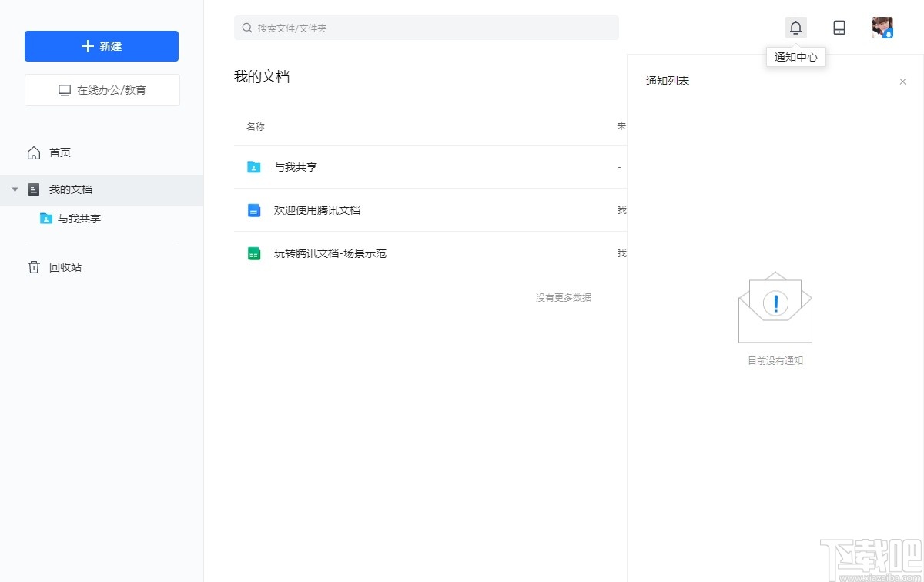Click inside the 搜索文件/文件夹 search field
Image resolution: width=924 pixels, height=582 pixels.
pyautogui.click(x=427, y=27)
